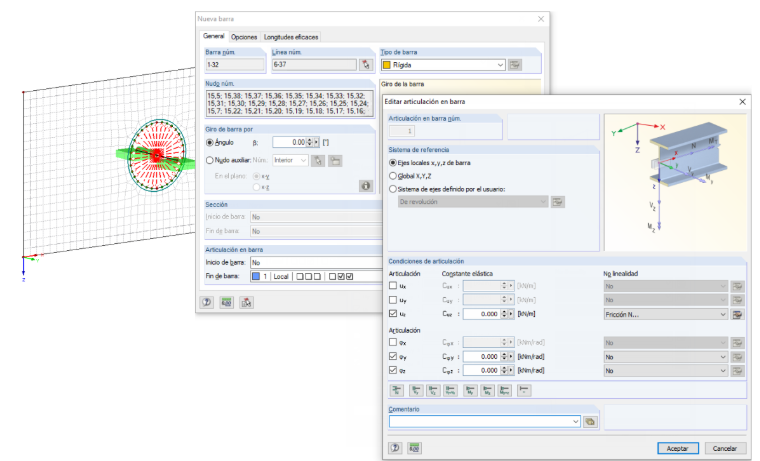This screenshot has height=461, width=760.
Task: Click the Cancelar button
Action: click(725, 448)
